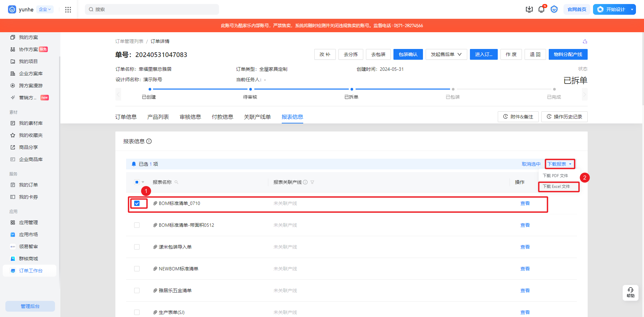Click 查看 link for NEWBOM标准清单

click(x=525, y=269)
